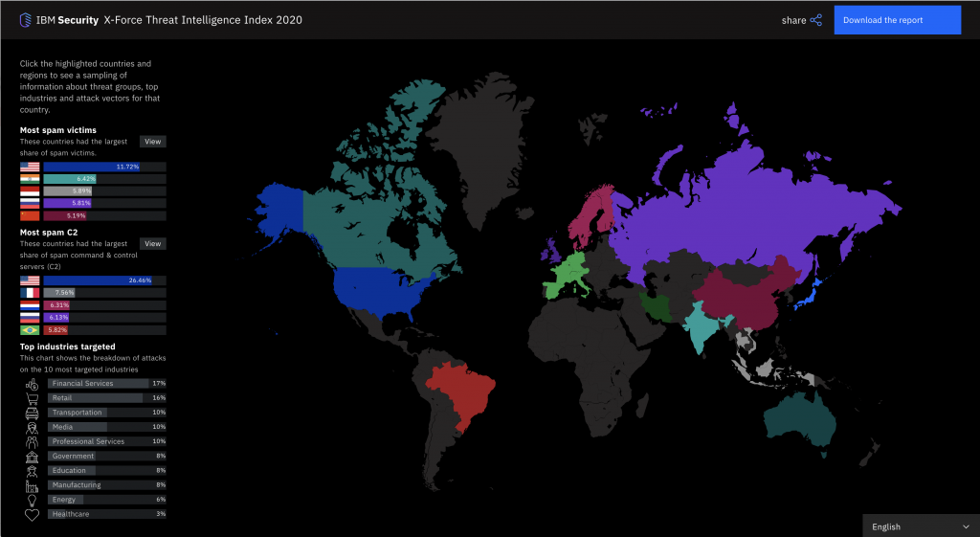Click the Energy lightbulb icon
Viewport: 980px width, 537px height.
(32, 500)
